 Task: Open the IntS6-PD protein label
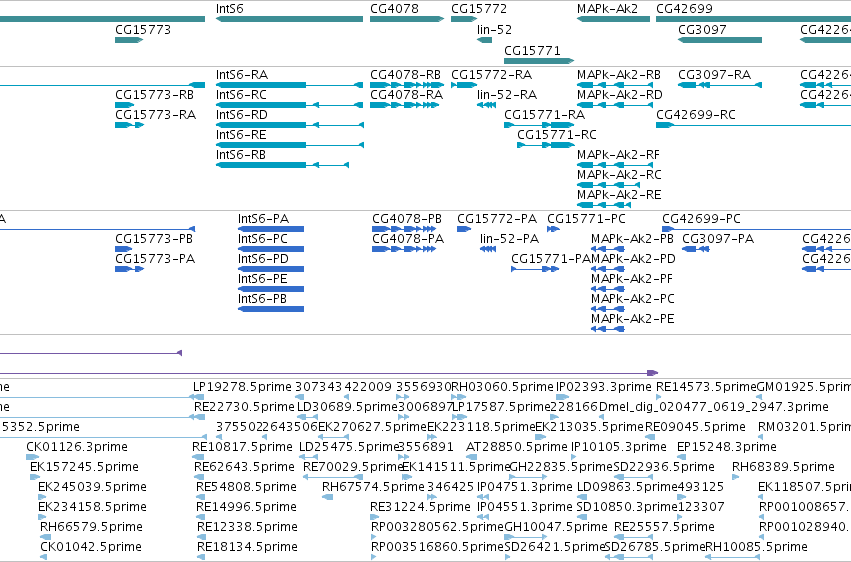(263, 259)
